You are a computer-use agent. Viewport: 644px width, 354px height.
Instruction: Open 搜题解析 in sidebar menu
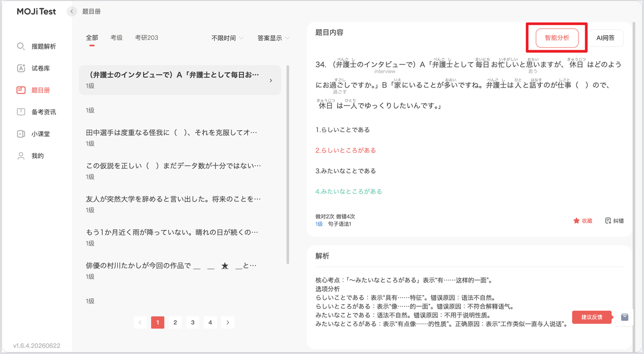pos(44,47)
